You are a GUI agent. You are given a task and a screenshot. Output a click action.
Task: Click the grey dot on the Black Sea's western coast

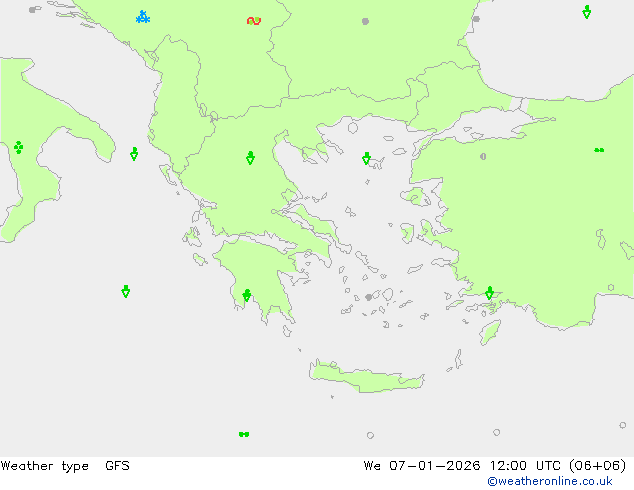coord(476,19)
